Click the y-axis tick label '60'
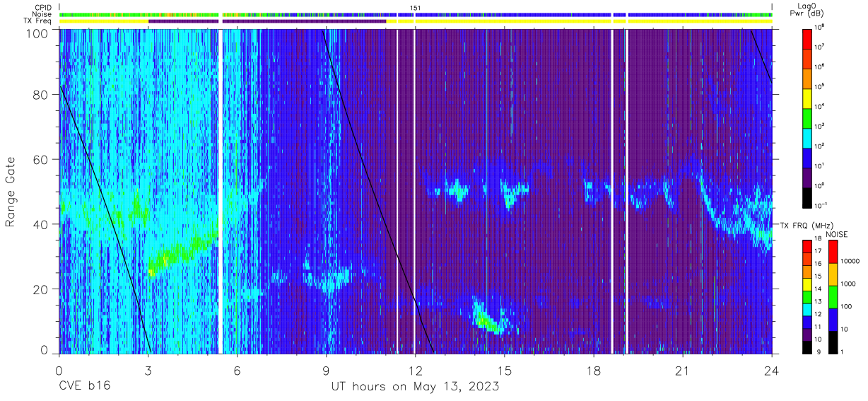The height and width of the screenshot is (401, 868). click(x=42, y=160)
